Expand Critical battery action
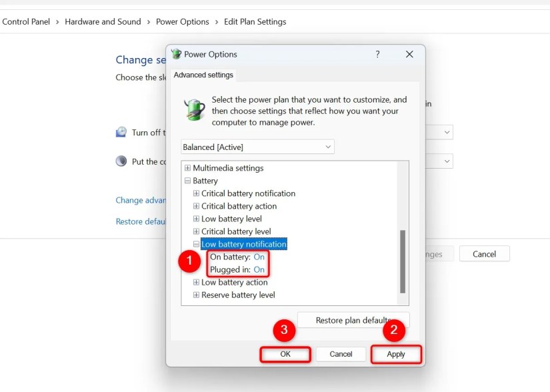 196,206
